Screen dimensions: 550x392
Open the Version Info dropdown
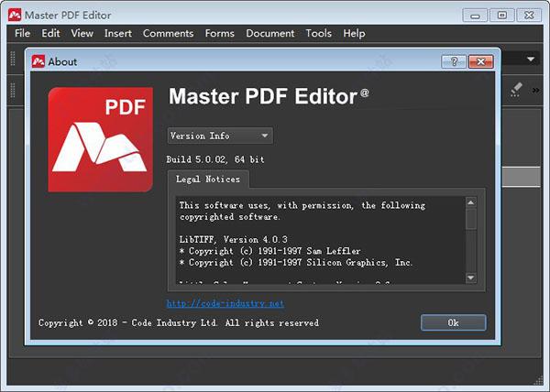point(220,136)
